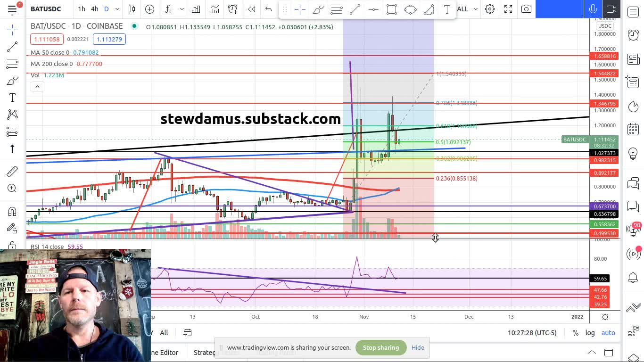Select 4h timeframe

95,9
